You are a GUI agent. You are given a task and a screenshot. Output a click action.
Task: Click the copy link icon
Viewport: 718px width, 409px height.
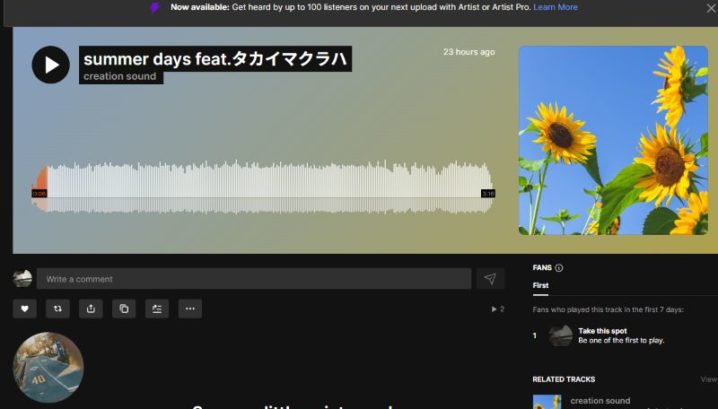click(x=124, y=309)
